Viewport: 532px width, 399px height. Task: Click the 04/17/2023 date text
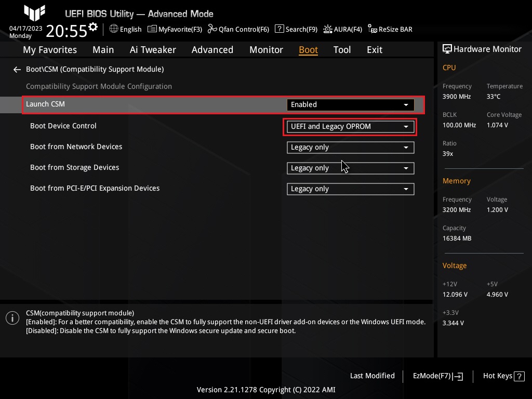click(x=26, y=29)
